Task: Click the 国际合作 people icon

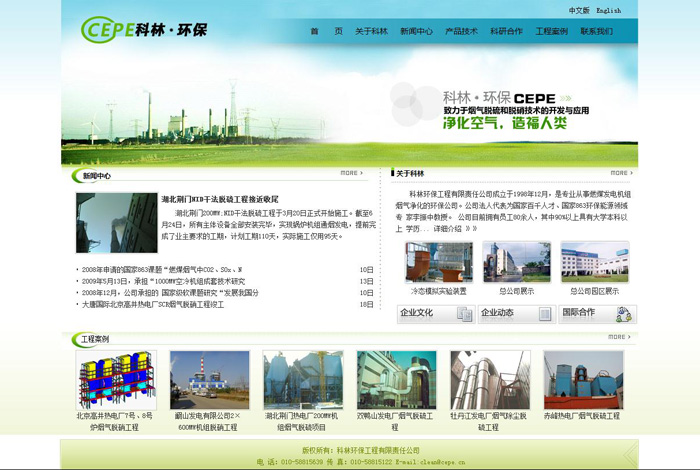Action: [x=624, y=314]
